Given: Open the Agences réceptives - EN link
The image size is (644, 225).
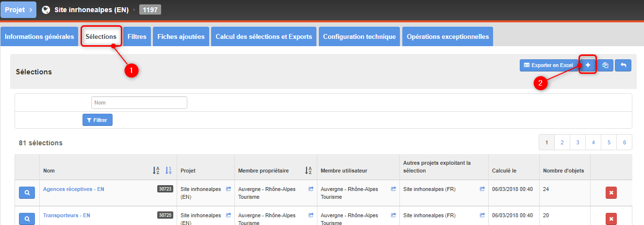Looking at the screenshot, I should (74, 189).
